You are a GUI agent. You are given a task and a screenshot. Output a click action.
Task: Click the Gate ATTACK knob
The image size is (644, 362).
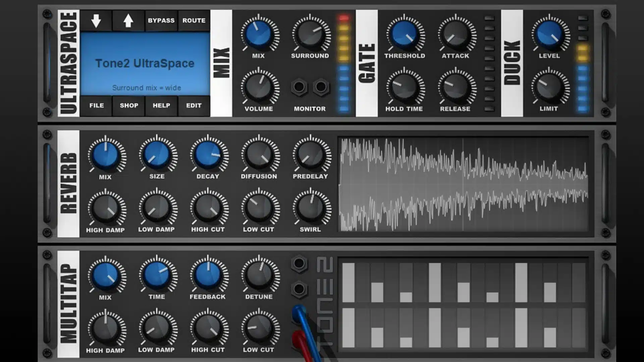pos(456,34)
